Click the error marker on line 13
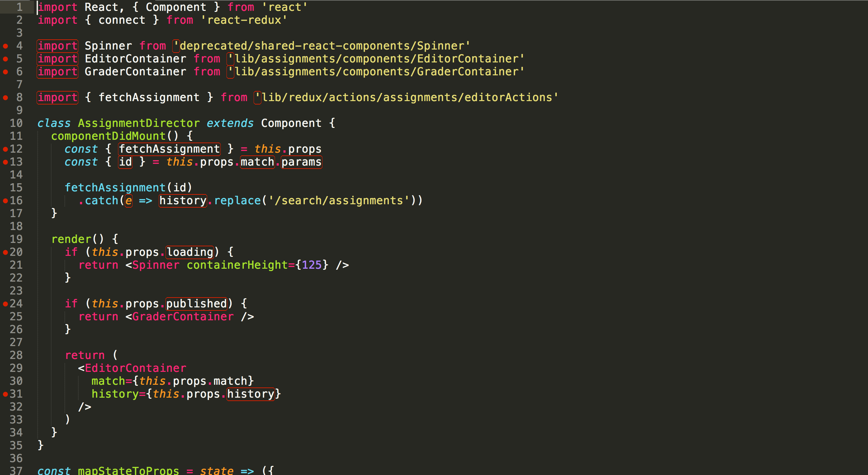Screen dimensions: 868x475 [5, 162]
